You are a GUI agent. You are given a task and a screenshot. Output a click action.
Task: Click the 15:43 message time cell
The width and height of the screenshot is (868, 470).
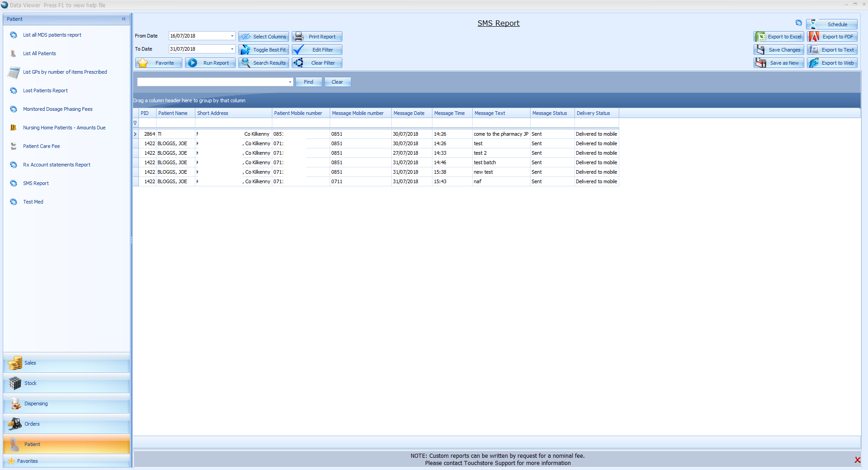452,181
